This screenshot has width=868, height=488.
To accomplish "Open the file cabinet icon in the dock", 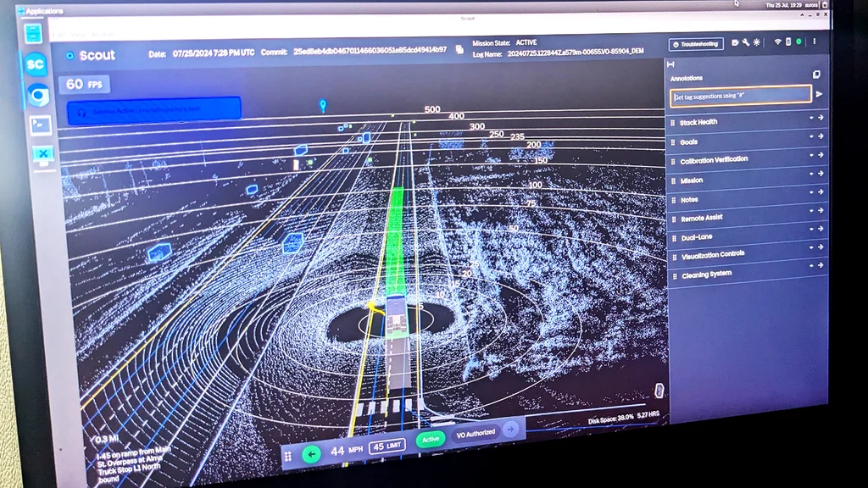I will point(33,34).
